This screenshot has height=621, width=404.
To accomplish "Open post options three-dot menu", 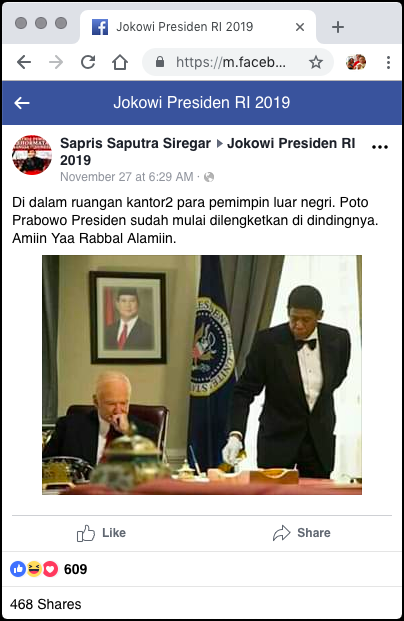I will (380, 147).
